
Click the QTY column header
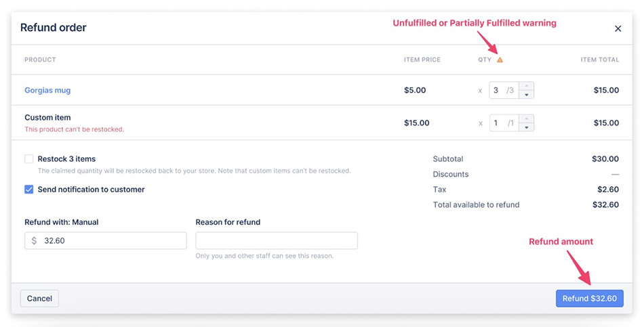point(485,60)
